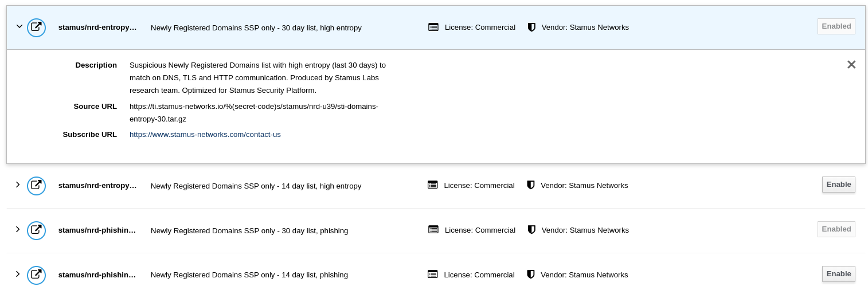Expand the 14 day high entropy row
The height and width of the screenshot is (294, 868).
point(18,185)
